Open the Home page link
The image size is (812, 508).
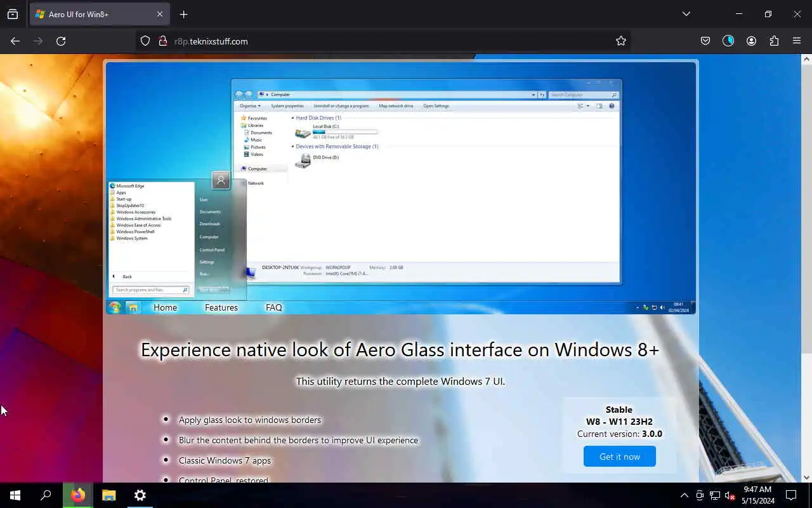tap(165, 307)
